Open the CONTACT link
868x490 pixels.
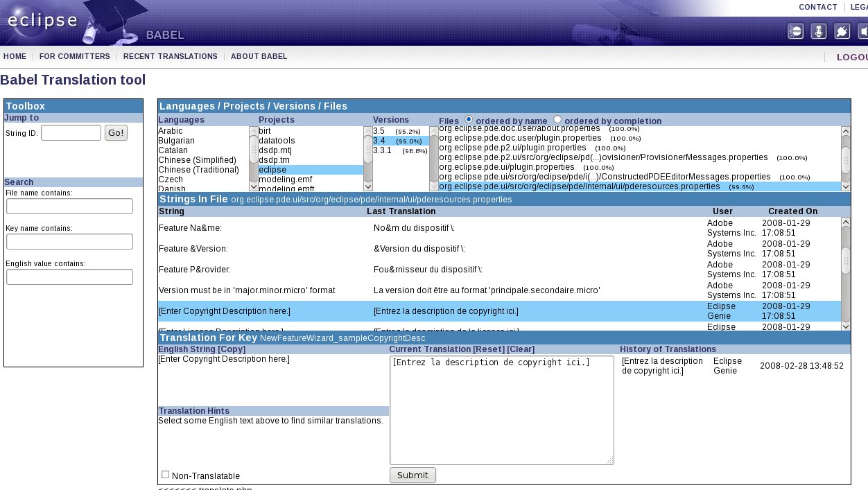(818, 7)
